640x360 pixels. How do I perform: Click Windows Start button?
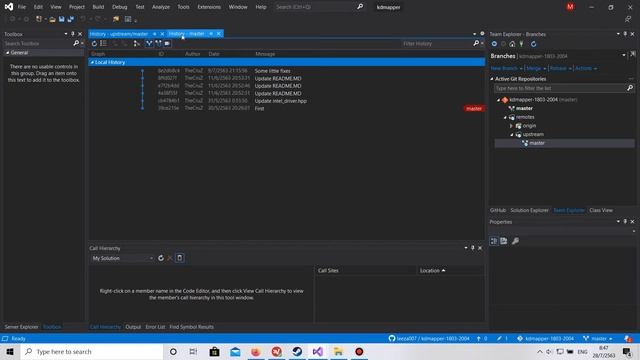(x=10, y=351)
